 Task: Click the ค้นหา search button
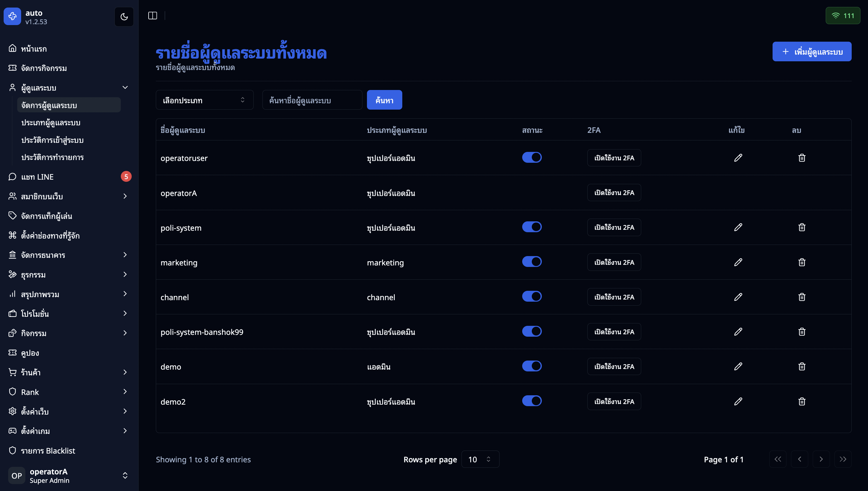pos(384,100)
